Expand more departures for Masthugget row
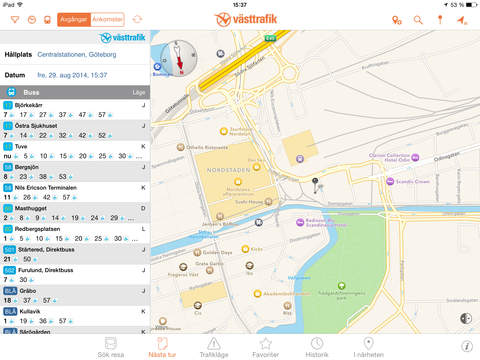This screenshot has height=360, width=480. (131, 219)
